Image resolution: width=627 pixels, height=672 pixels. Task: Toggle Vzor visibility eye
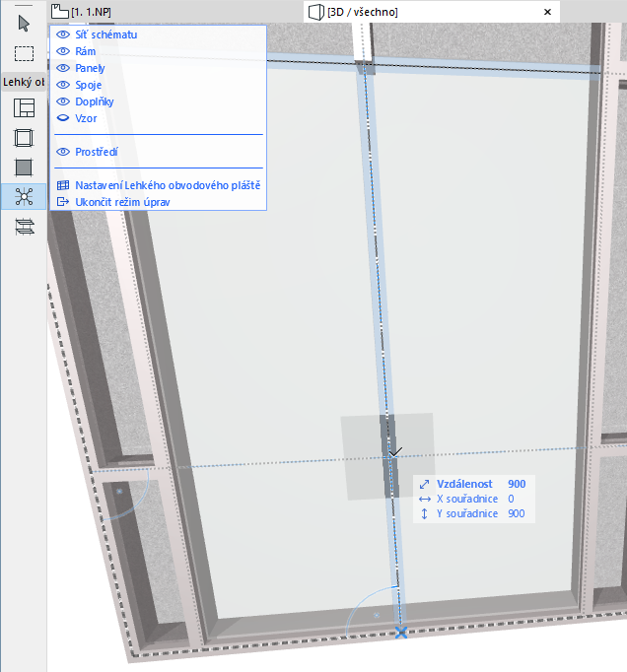(x=63, y=118)
